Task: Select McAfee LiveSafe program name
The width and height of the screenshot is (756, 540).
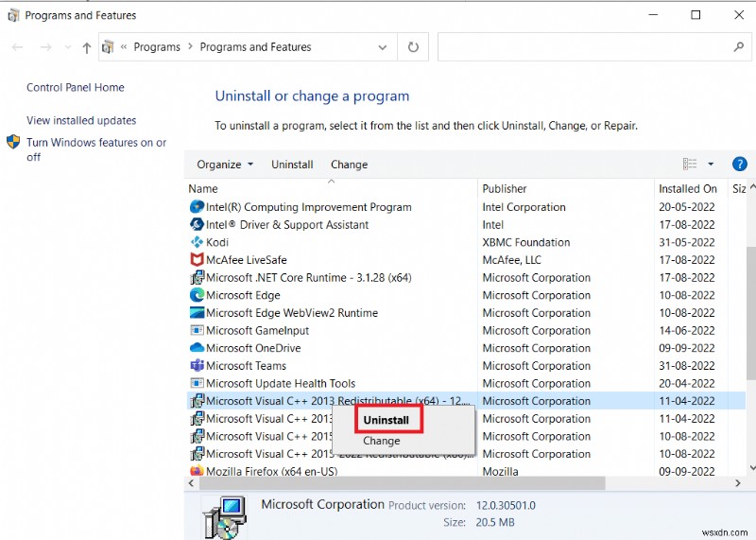Action: [247, 260]
